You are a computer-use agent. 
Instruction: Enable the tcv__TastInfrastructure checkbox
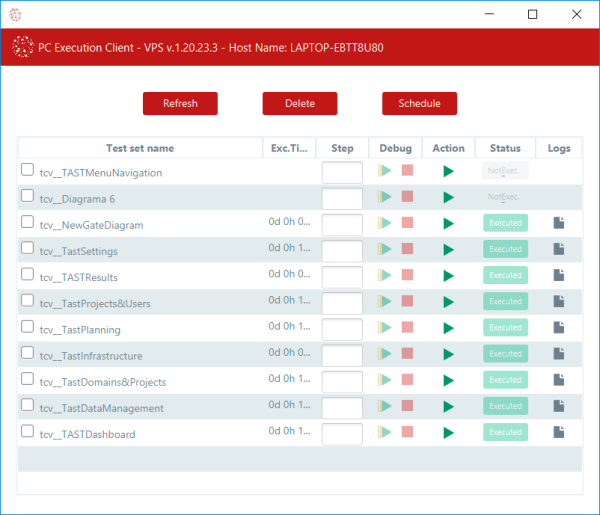point(27,352)
